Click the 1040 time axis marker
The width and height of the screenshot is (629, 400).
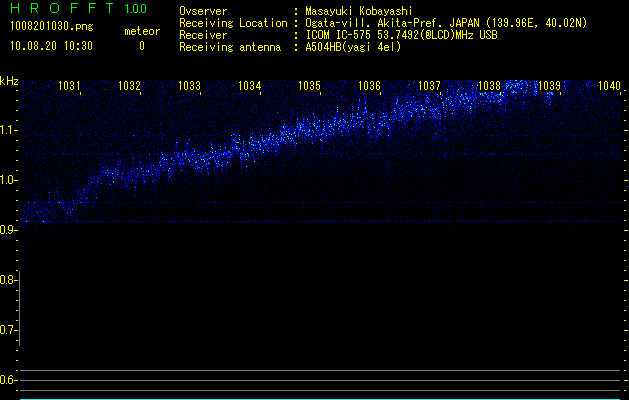click(x=609, y=85)
